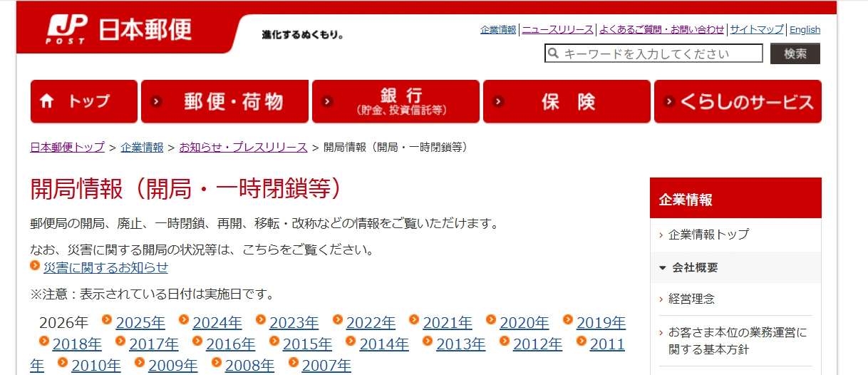Open お客さま本位の業務運営に関する基本方針 sidebar link
This screenshot has height=375, width=868.
coord(738,341)
